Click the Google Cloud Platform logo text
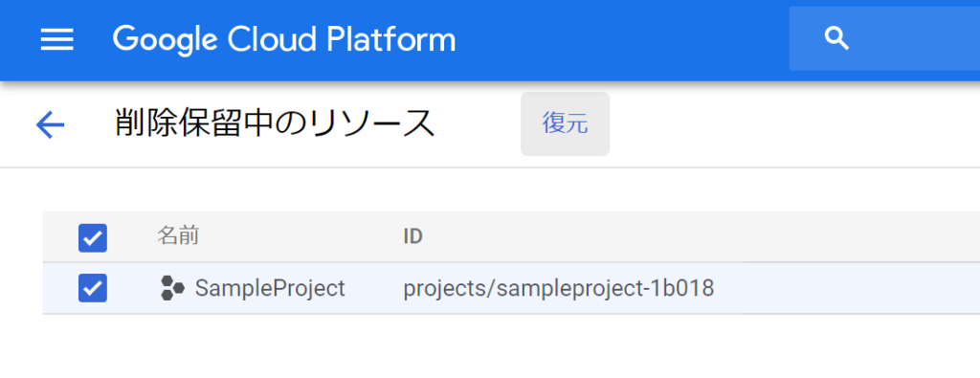Screen dimensions: 980x378 coord(284,38)
